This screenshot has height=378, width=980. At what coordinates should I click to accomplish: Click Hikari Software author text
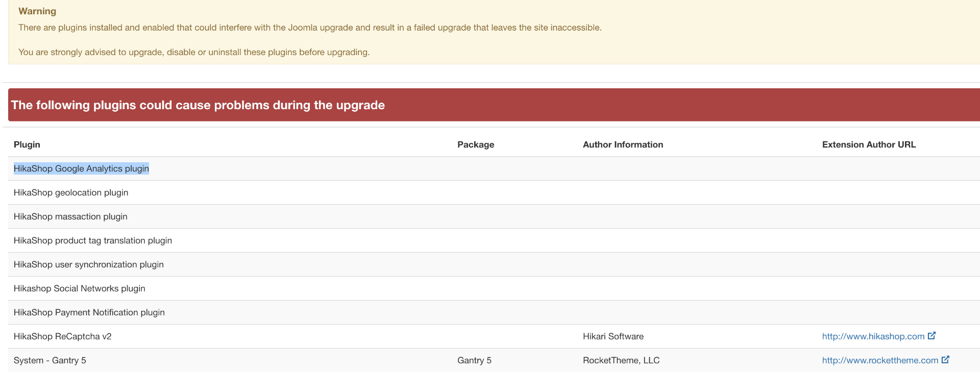613,337
